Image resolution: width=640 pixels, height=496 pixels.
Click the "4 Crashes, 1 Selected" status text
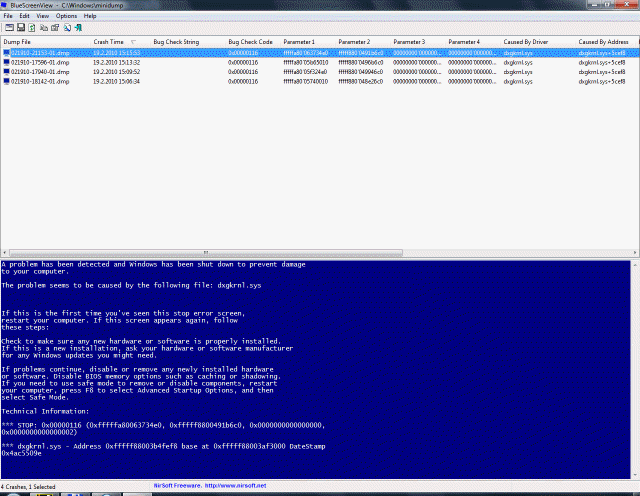[x=28, y=487]
